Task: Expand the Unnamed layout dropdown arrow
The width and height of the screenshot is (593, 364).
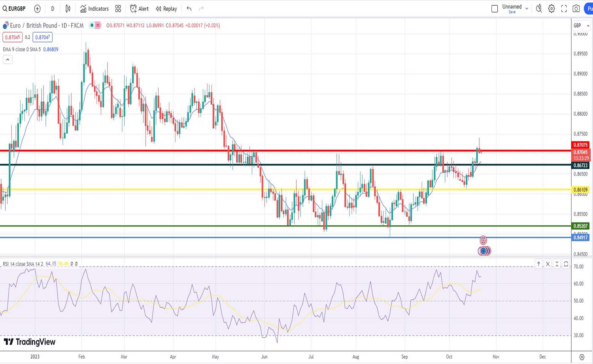Action: tap(527, 8)
